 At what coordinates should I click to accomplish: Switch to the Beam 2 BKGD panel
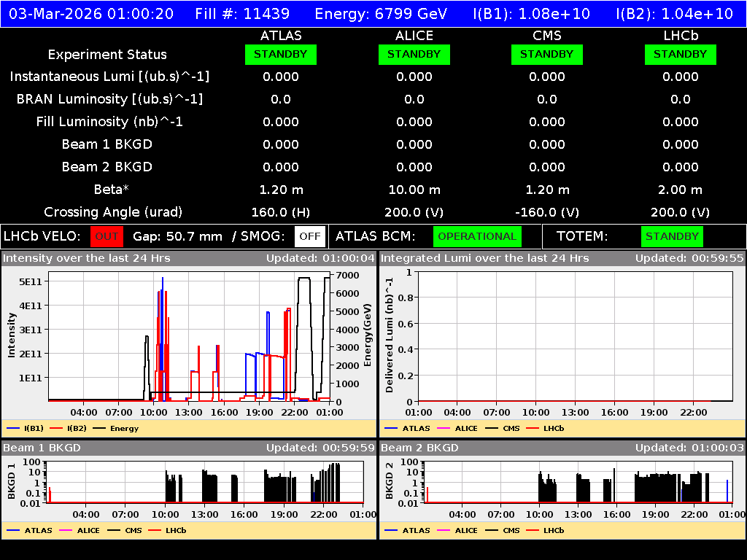[416, 448]
